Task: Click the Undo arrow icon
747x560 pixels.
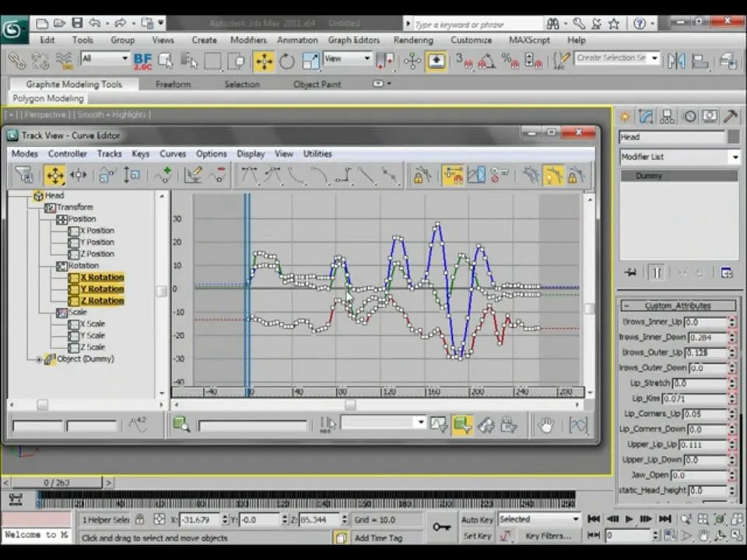Action: 95,23
